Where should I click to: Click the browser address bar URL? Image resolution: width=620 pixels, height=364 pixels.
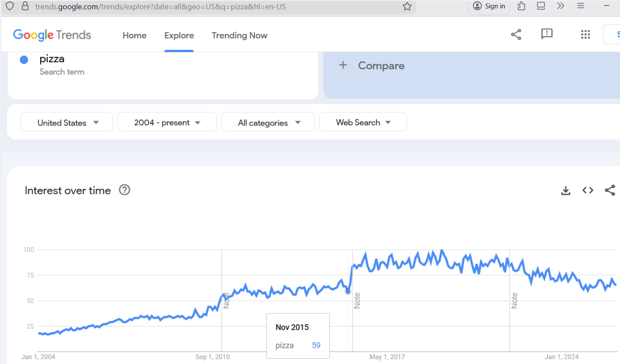pos(160,7)
